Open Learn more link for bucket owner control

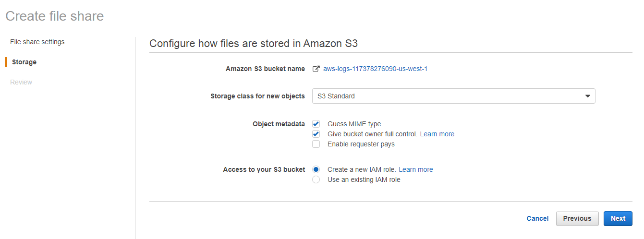(437, 134)
